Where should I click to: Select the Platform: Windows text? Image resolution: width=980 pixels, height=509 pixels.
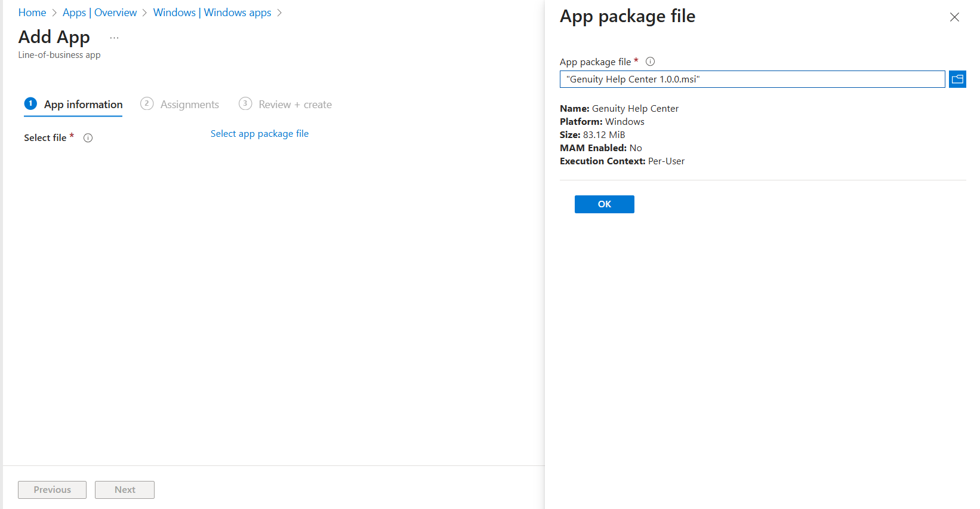[602, 122]
